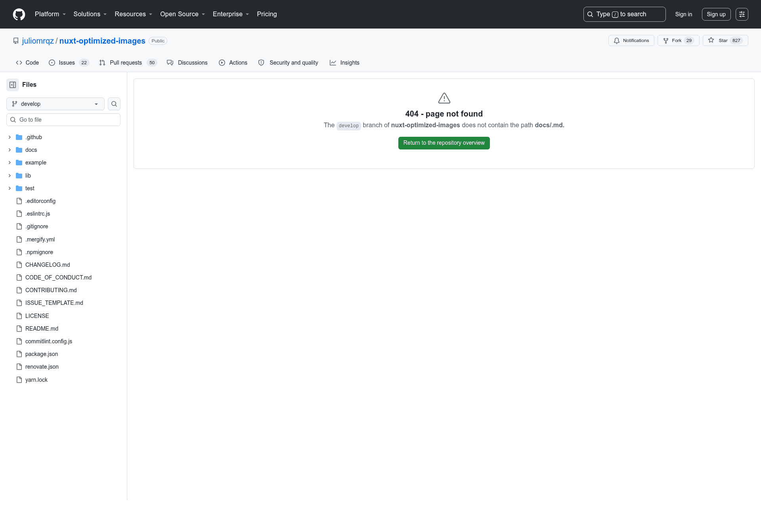761x532 pixels.
Task: Open .gitignore in the file tree
Action: 63,226
